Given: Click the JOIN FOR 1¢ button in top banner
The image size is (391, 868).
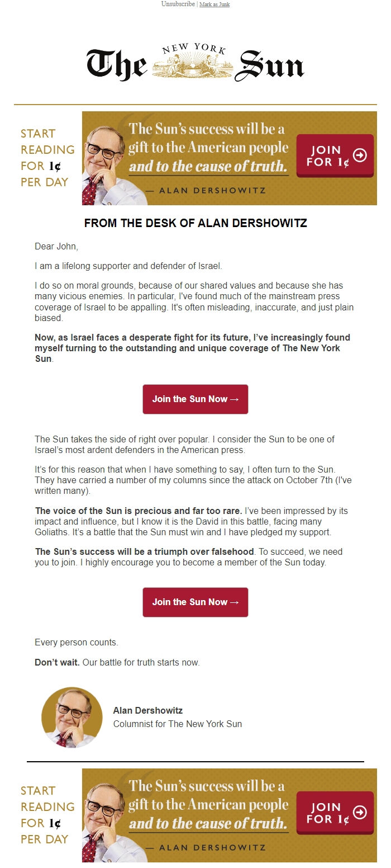Looking at the screenshot, I should pos(336,155).
